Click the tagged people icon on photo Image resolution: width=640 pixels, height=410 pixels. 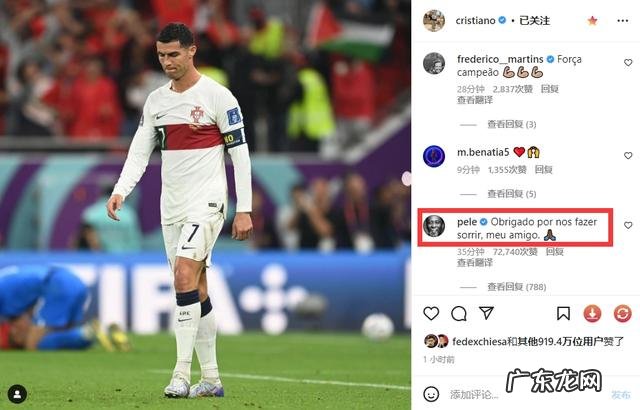[17, 394]
